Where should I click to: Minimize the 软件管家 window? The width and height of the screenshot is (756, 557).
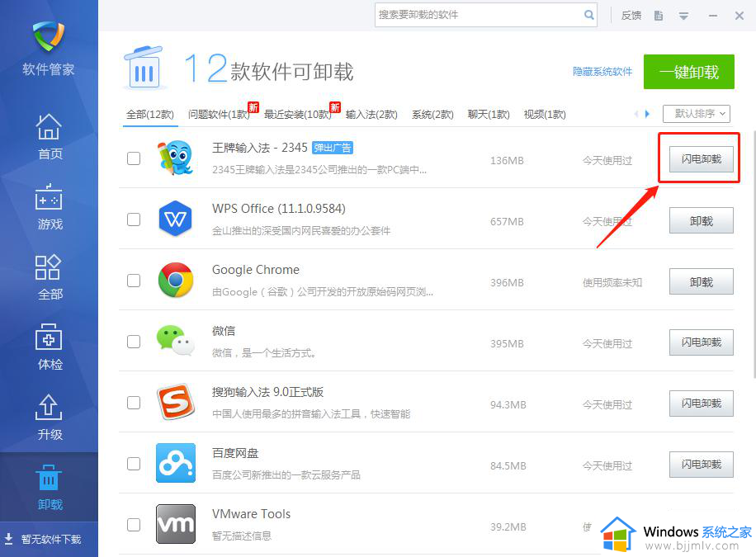point(713,16)
